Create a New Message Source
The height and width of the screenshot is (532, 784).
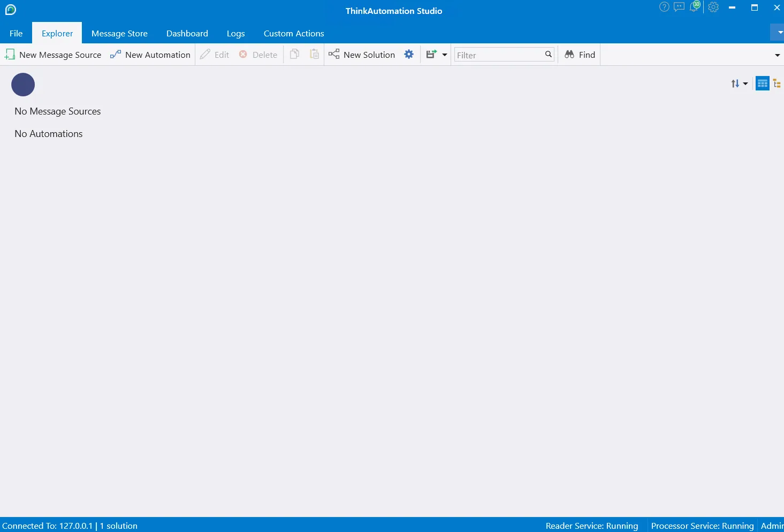(53, 55)
